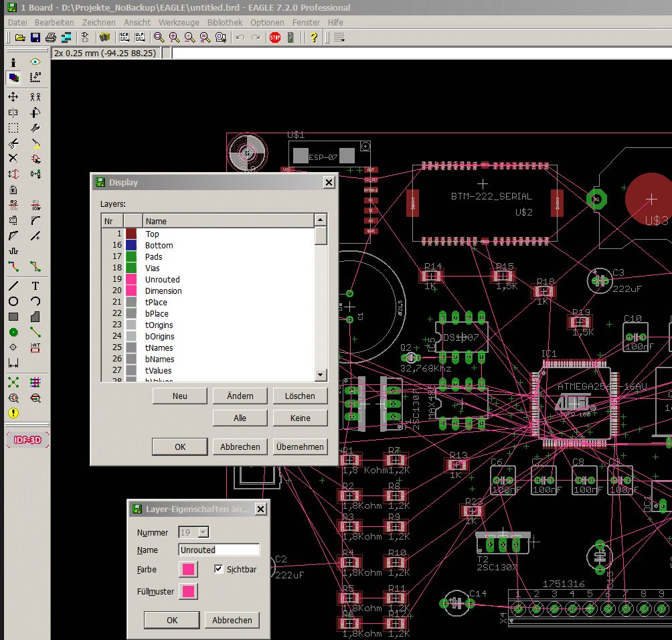The height and width of the screenshot is (640, 672).
Task: Click the yellow Errors exclamation icon
Action: point(13,413)
